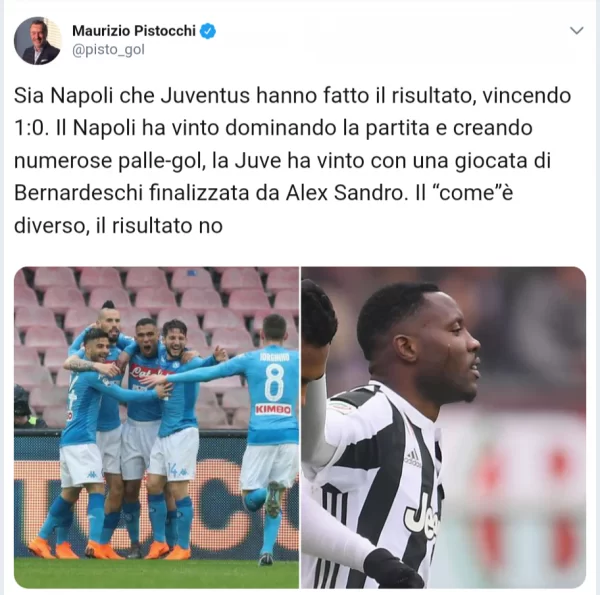Image resolution: width=600 pixels, height=595 pixels.
Task: Click the blue verified badge
Action: [x=208, y=31]
